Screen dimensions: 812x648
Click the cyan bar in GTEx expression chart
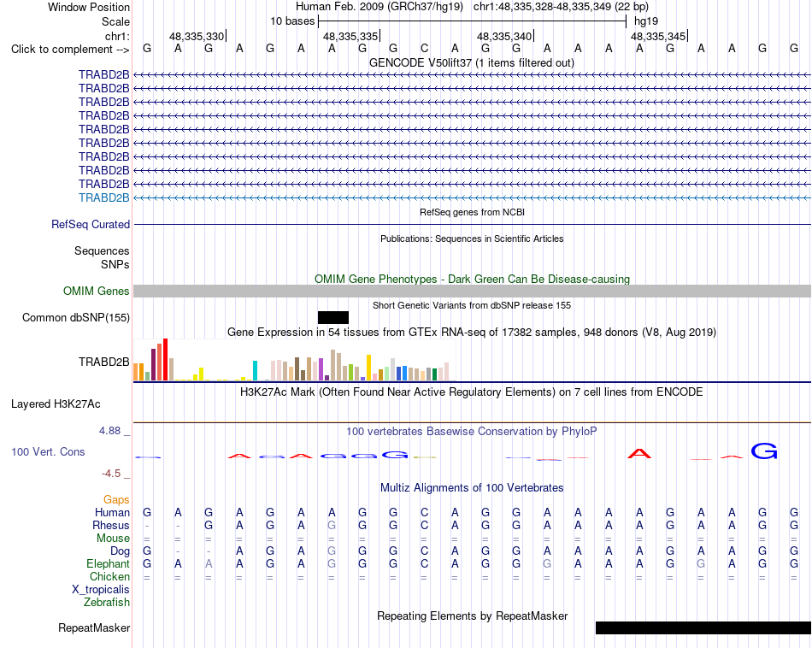[255, 371]
